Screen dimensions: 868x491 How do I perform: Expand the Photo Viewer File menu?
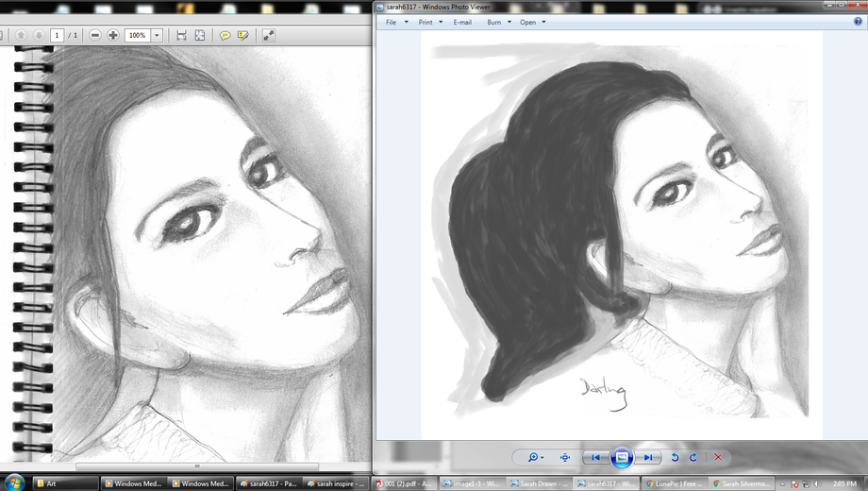tap(396, 22)
